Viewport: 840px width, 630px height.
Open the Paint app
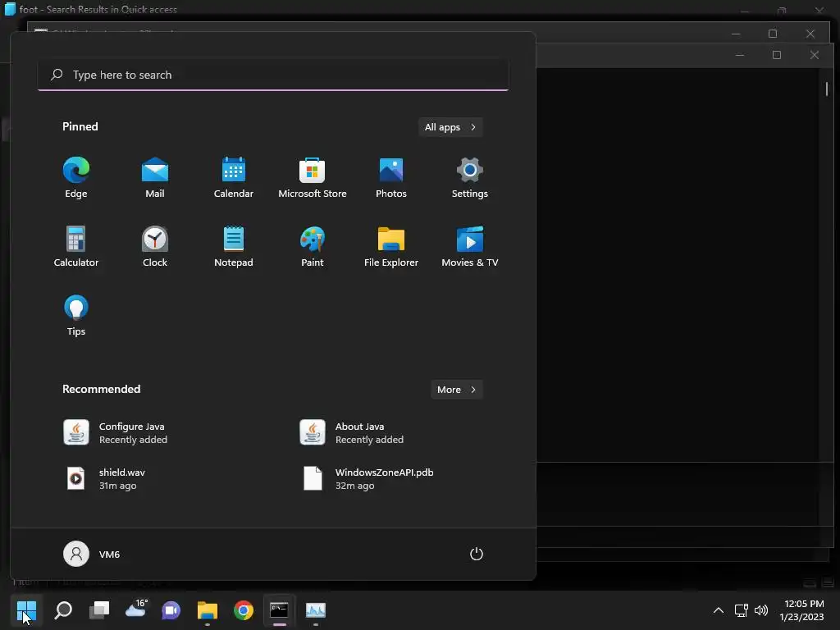[x=313, y=247]
